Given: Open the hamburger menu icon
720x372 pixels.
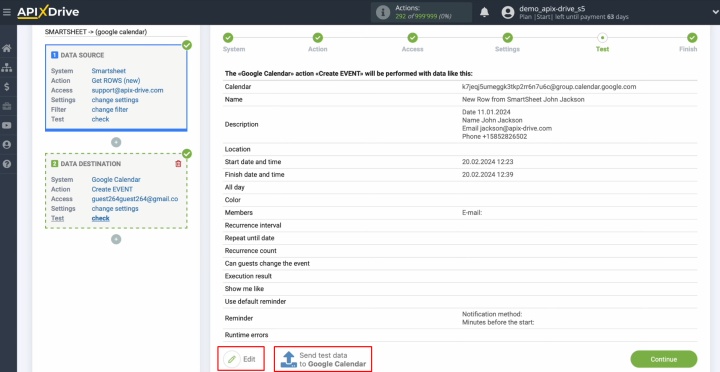Looking at the screenshot, I should 6,12.
